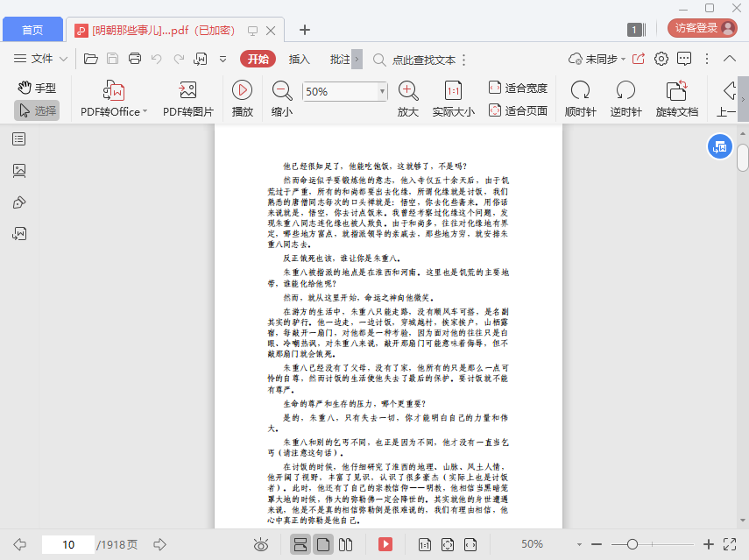Fit whole page (适合页面)
Screen dimensions: 749x560
(x=518, y=110)
